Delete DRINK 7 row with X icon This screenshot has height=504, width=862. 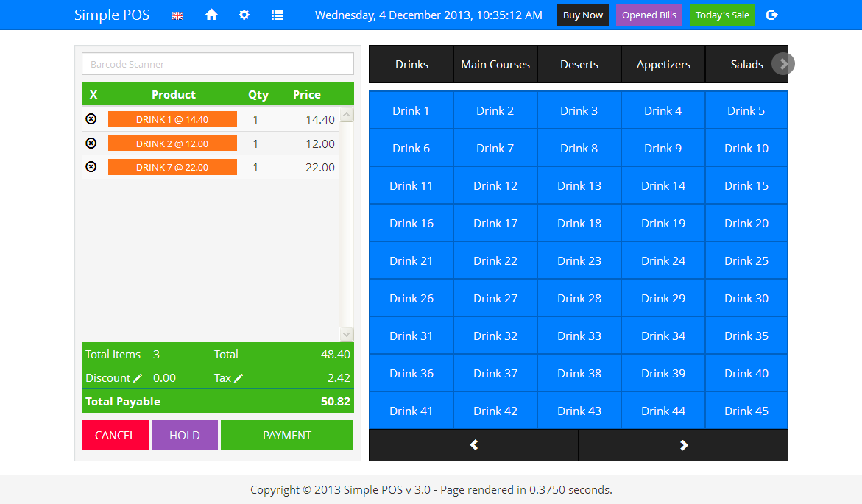click(x=91, y=166)
